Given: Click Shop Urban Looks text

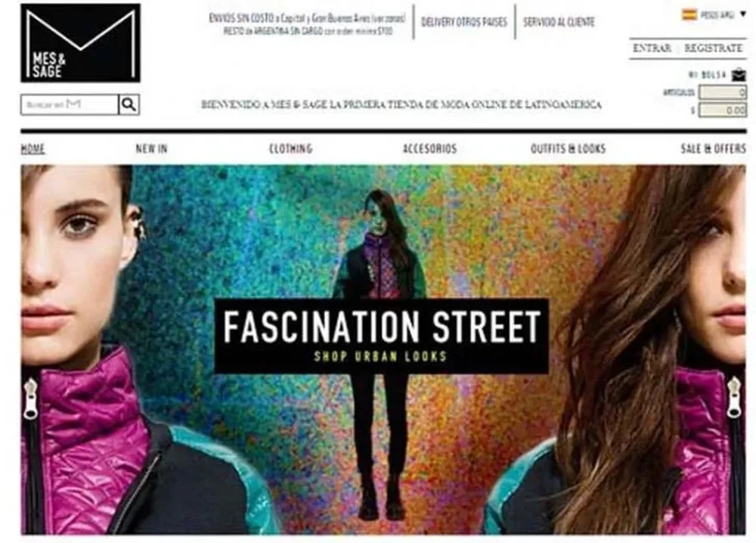Looking at the screenshot, I should (380, 356).
